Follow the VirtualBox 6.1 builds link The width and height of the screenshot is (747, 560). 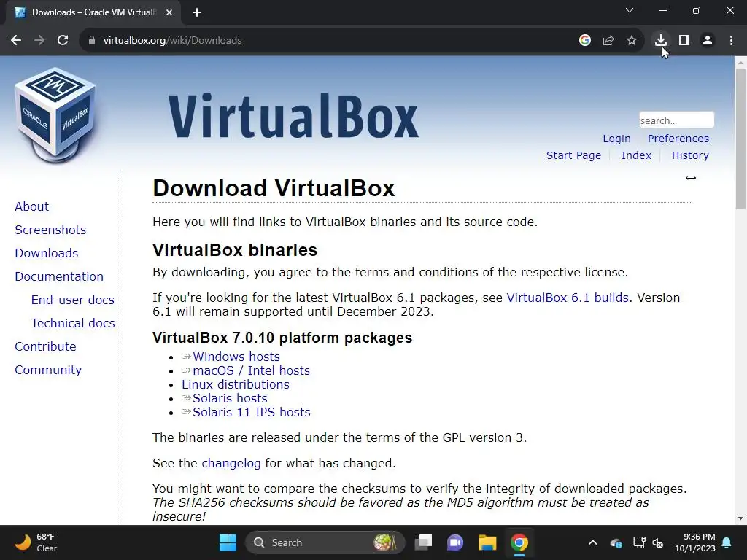coord(568,297)
